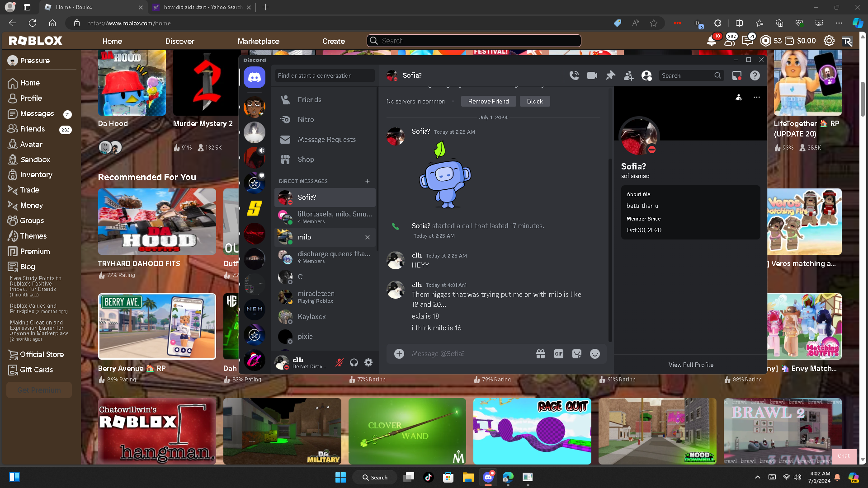Open the Murder Mystery 2 game thumbnail
The height and width of the screenshot is (488, 868).
(206, 83)
